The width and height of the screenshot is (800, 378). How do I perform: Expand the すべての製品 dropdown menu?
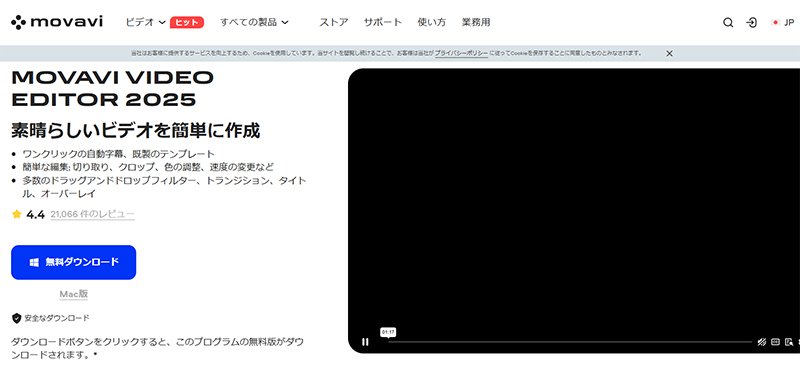click(254, 22)
